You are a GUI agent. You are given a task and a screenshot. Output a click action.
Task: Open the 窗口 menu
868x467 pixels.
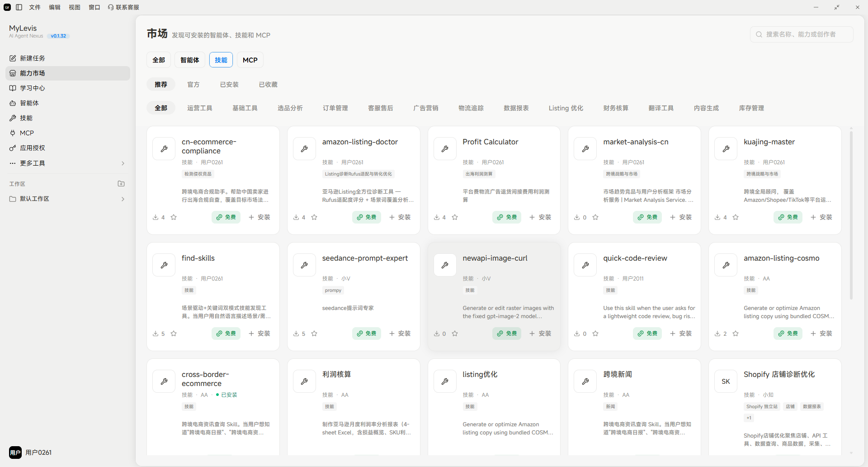[x=94, y=7]
